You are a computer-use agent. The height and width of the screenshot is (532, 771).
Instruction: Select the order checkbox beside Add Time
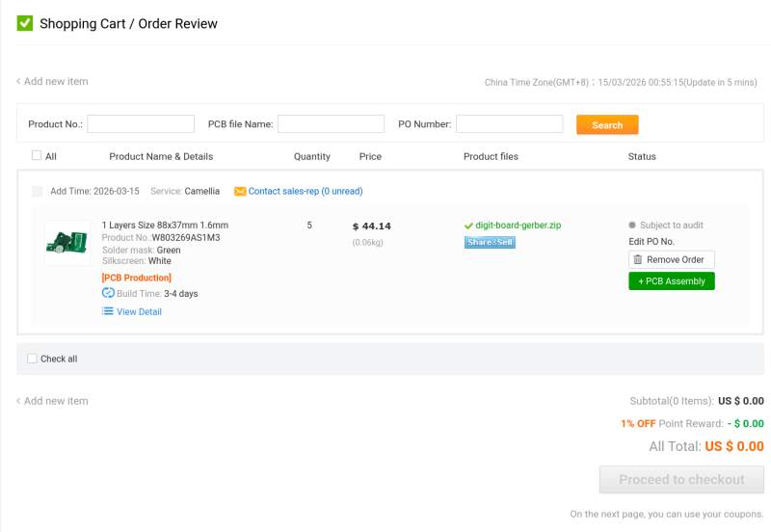point(38,191)
